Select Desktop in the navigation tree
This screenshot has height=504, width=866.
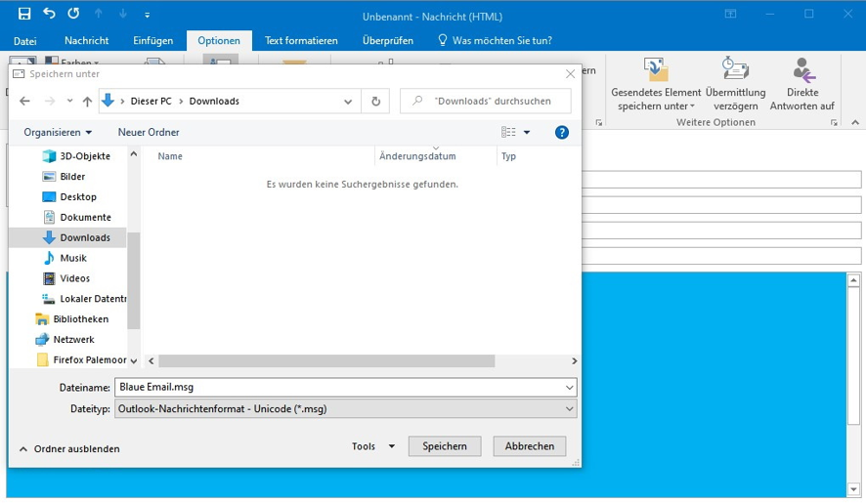coord(70,197)
